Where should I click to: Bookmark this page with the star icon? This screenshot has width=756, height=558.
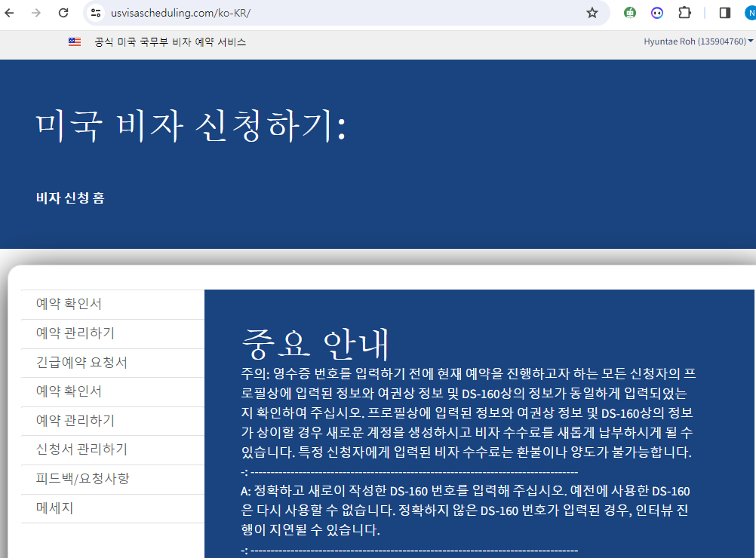(x=592, y=13)
